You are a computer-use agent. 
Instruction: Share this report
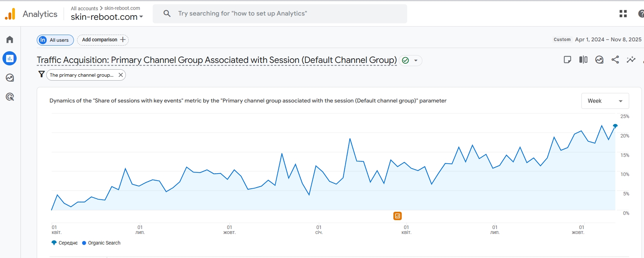pos(615,60)
